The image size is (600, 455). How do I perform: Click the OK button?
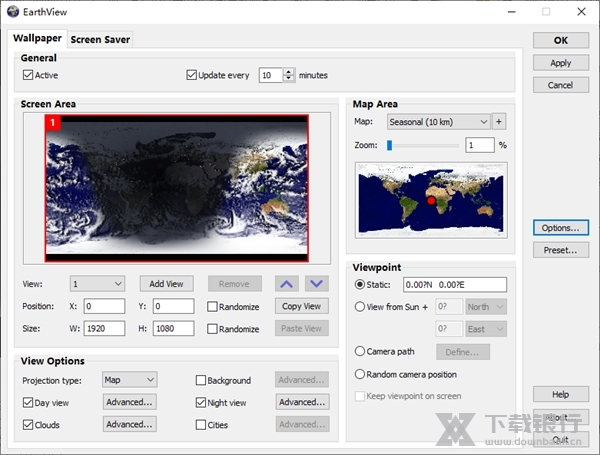click(x=561, y=40)
